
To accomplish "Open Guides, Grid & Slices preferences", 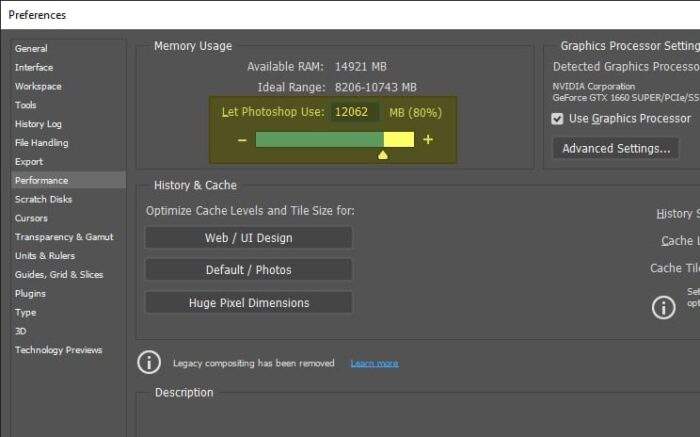I will tap(59, 275).
